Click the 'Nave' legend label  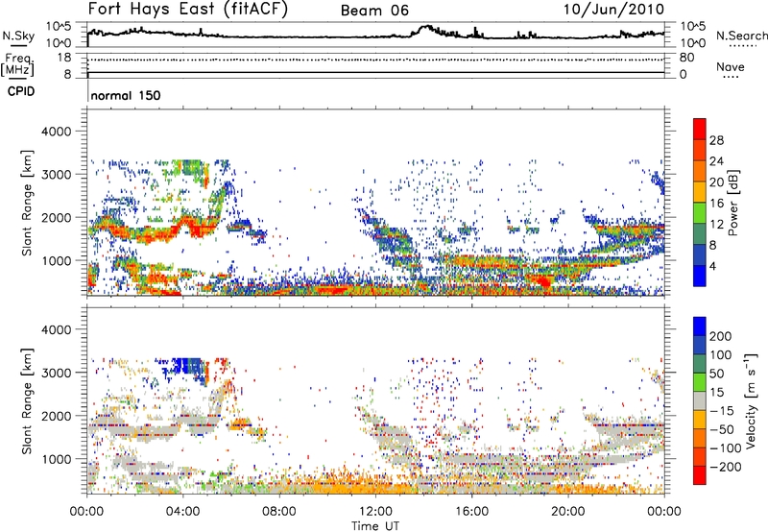[x=731, y=66]
